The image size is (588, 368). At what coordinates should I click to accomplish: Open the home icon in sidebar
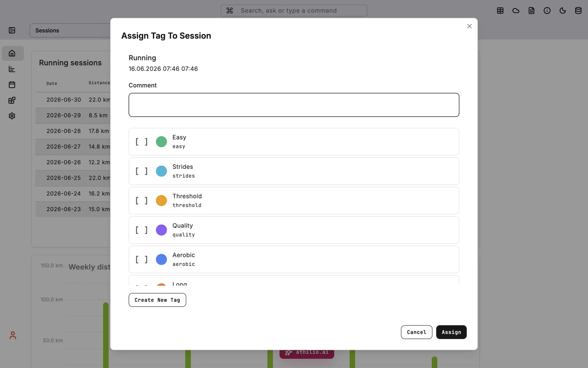tap(12, 53)
